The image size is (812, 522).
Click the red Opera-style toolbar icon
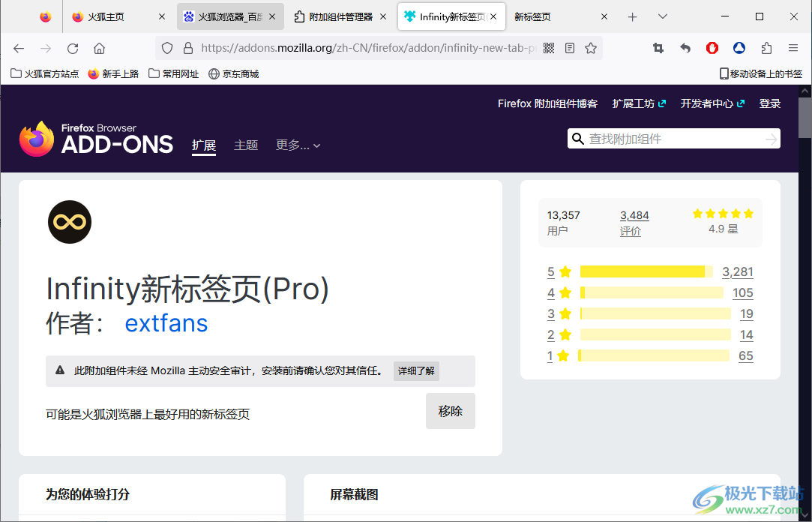click(x=712, y=48)
